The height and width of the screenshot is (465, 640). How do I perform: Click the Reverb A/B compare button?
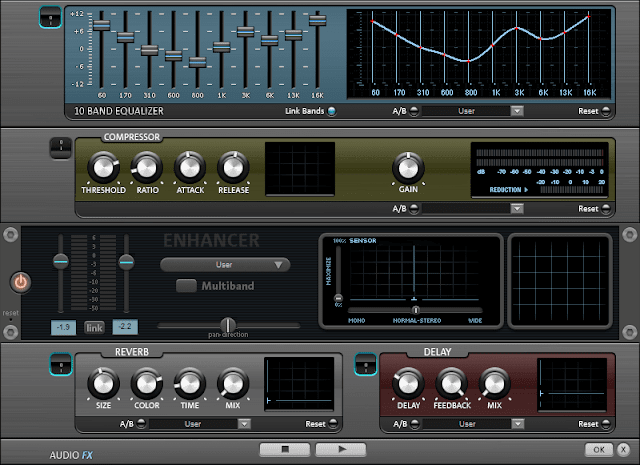[x=141, y=424]
